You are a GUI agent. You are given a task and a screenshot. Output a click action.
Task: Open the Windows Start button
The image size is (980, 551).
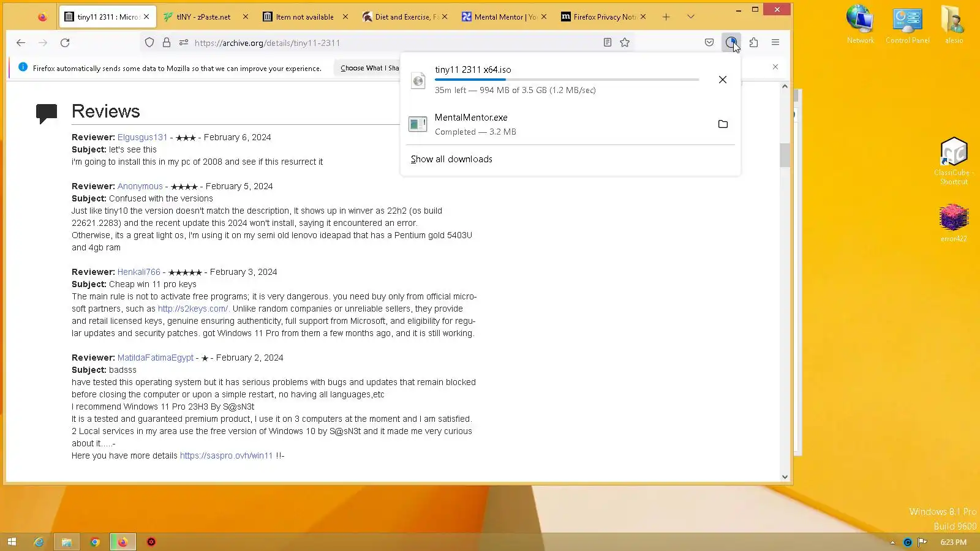(12, 542)
